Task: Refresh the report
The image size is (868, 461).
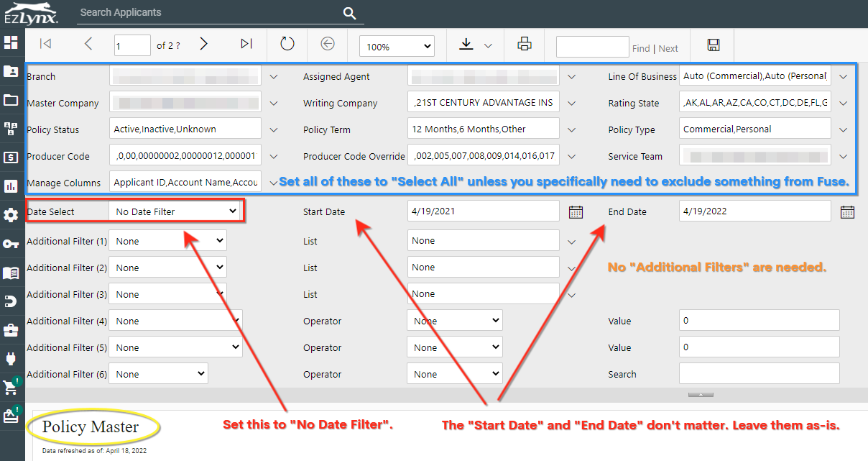Action: pos(287,45)
